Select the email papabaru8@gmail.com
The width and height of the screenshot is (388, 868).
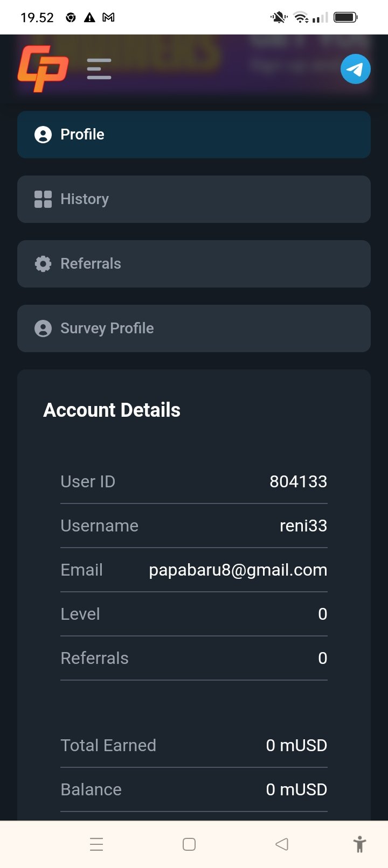click(x=238, y=570)
